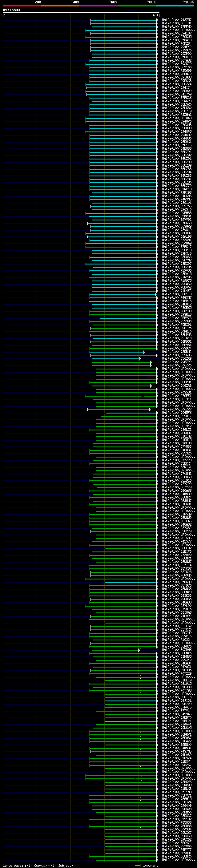Screen dimensions: 197x868
Task: Select hit label UniRef100_Q8T312
Action: (176, 426)
